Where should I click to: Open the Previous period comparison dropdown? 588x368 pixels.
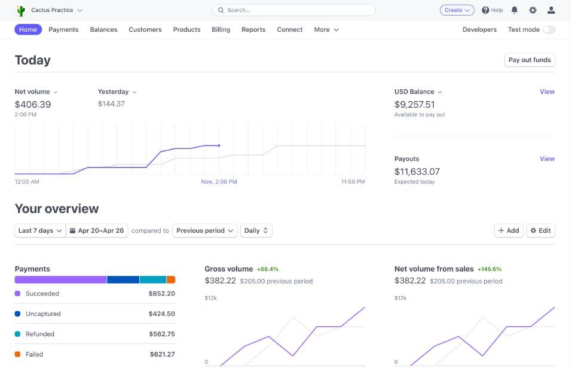[x=204, y=230]
